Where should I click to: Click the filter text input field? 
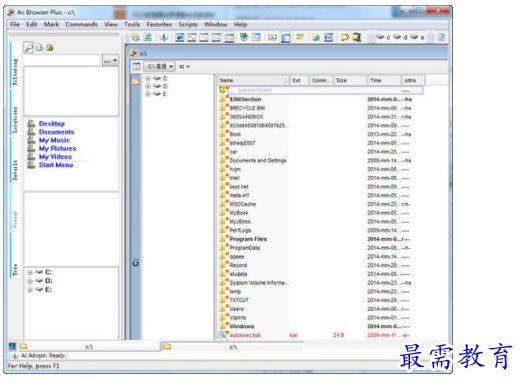(62, 61)
